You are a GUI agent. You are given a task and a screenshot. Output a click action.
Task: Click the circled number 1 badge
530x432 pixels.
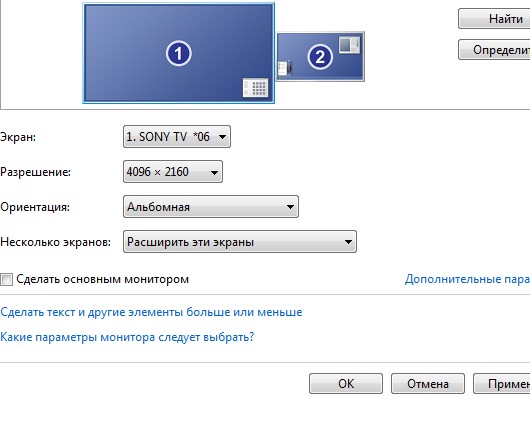click(178, 53)
